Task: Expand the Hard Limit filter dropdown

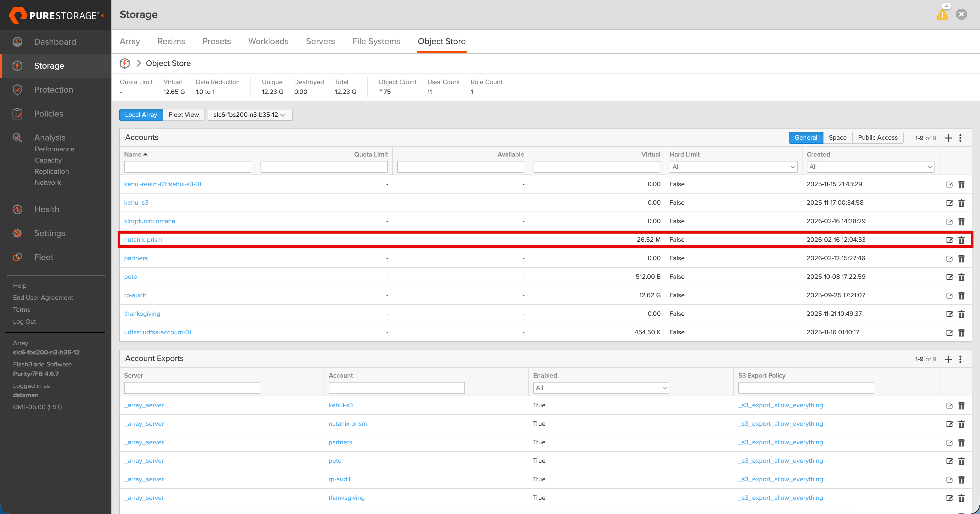Action: pyautogui.click(x=733, y=167)
